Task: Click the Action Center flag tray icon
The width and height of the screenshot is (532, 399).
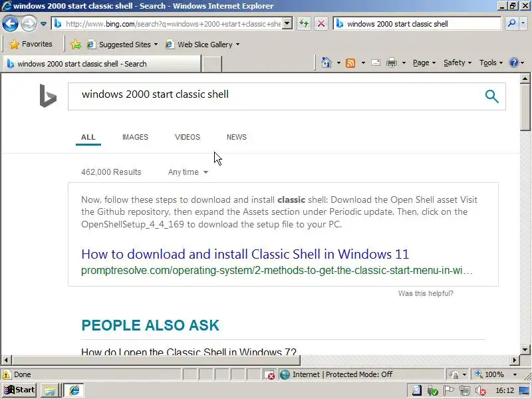Action: [x=448, y=390]
